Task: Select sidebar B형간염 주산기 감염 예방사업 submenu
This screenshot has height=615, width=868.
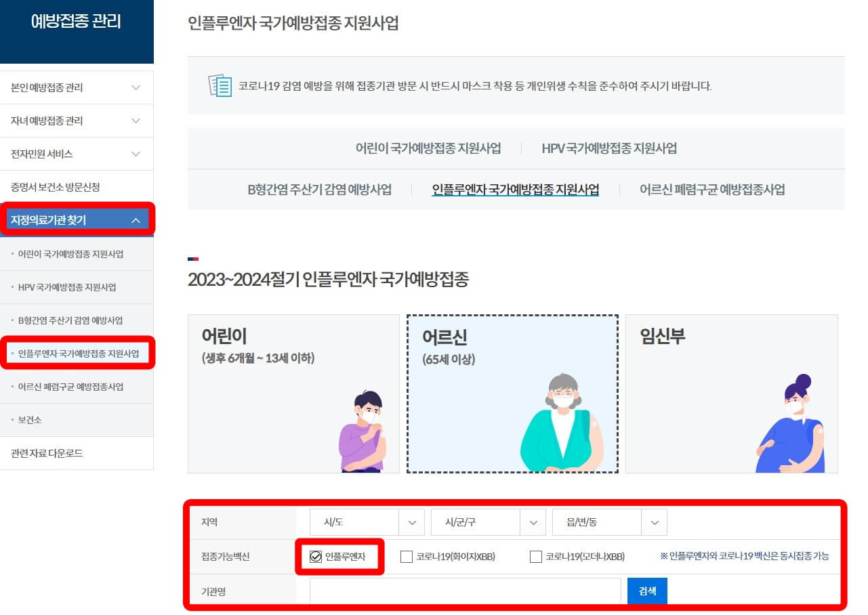Action: click(77, 320)
